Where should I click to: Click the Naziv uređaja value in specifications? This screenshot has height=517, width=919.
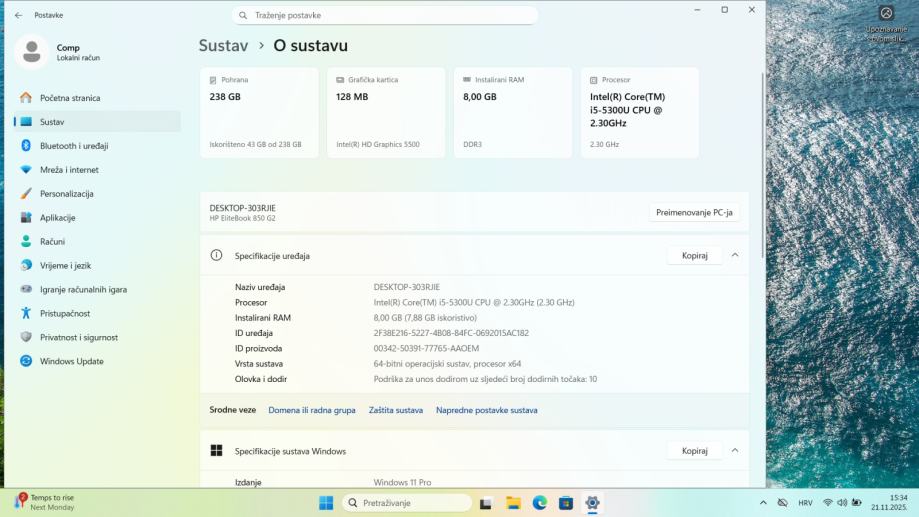click(406, 287)
